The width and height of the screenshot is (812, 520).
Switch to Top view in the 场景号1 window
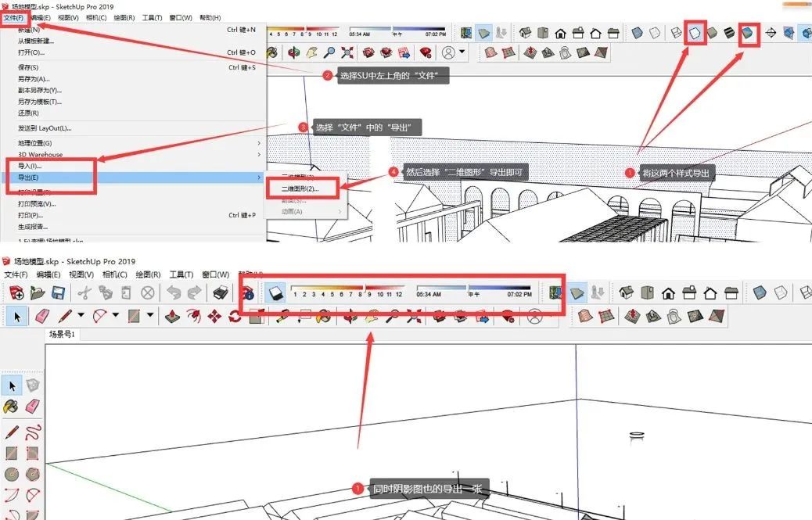click(x=647, y=293)
